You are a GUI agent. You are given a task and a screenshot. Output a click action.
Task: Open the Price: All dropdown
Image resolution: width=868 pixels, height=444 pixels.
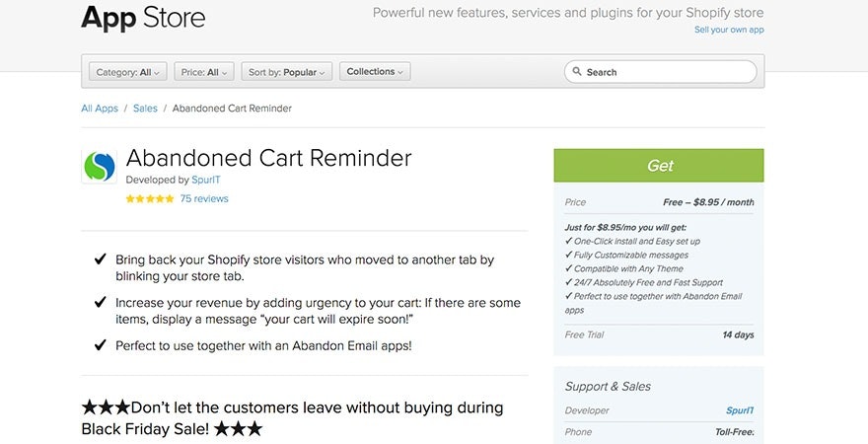204,72
